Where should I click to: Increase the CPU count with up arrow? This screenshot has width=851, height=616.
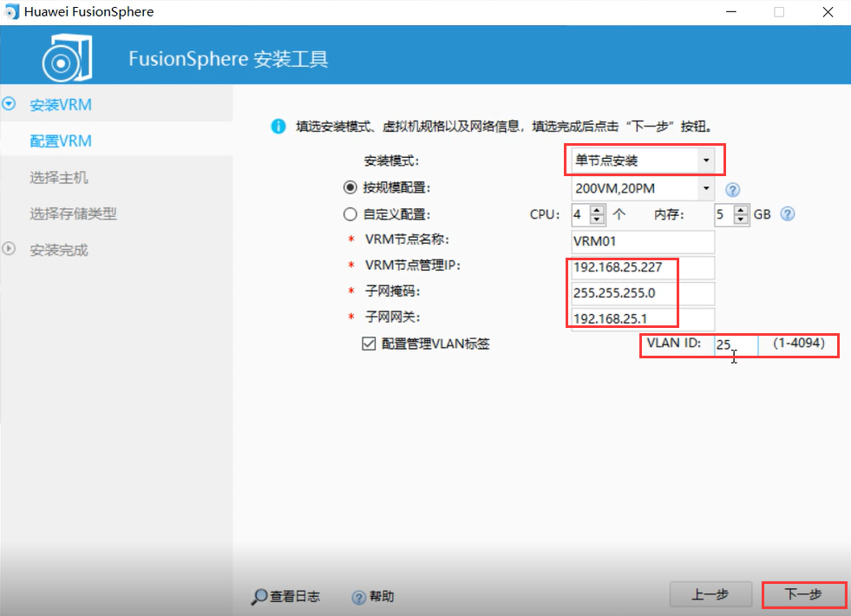597,209
